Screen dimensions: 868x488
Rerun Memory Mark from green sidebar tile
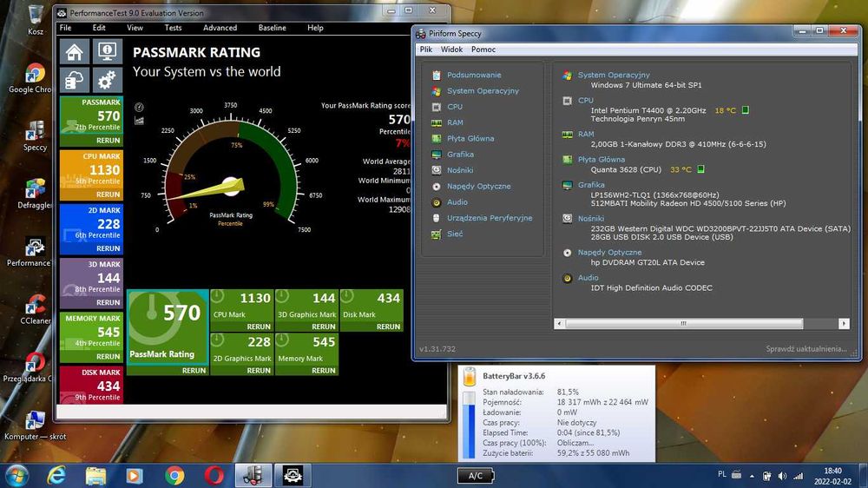[108, 357]
